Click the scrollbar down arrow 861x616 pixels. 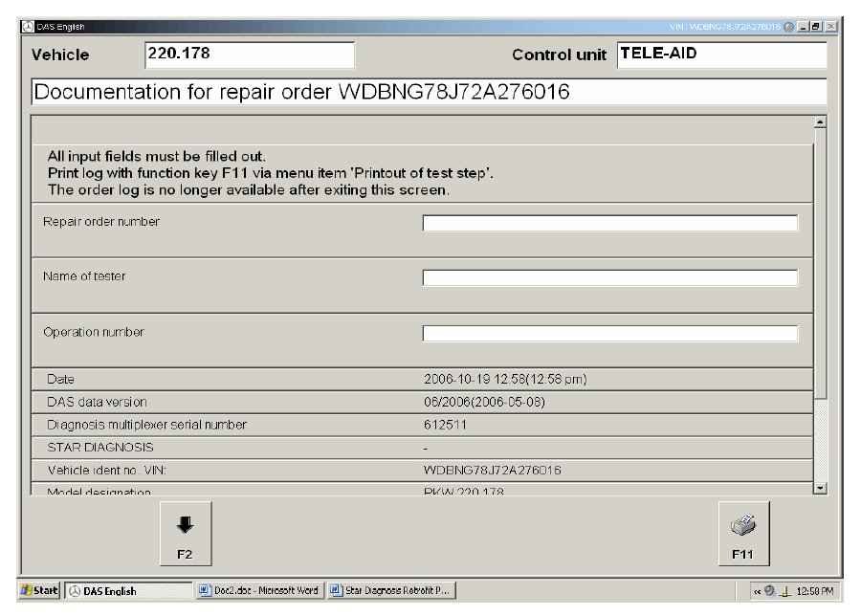(x=819, y=488)
